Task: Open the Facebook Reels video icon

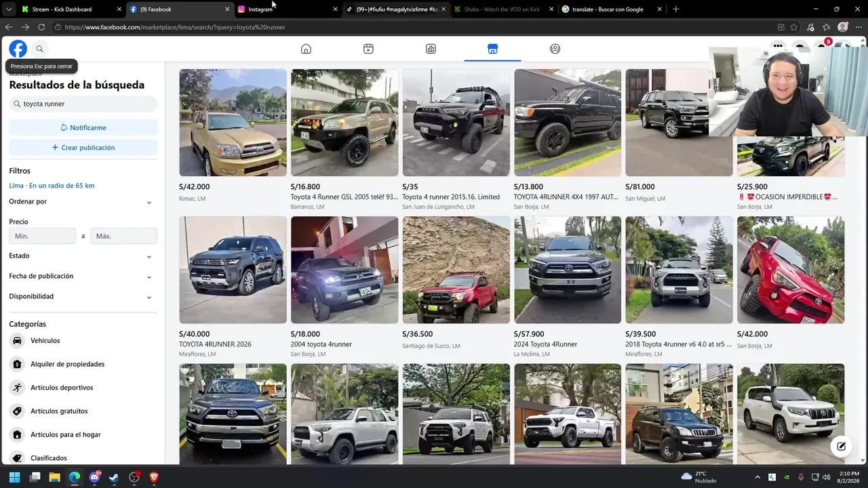Action: (x=368, y=49)
